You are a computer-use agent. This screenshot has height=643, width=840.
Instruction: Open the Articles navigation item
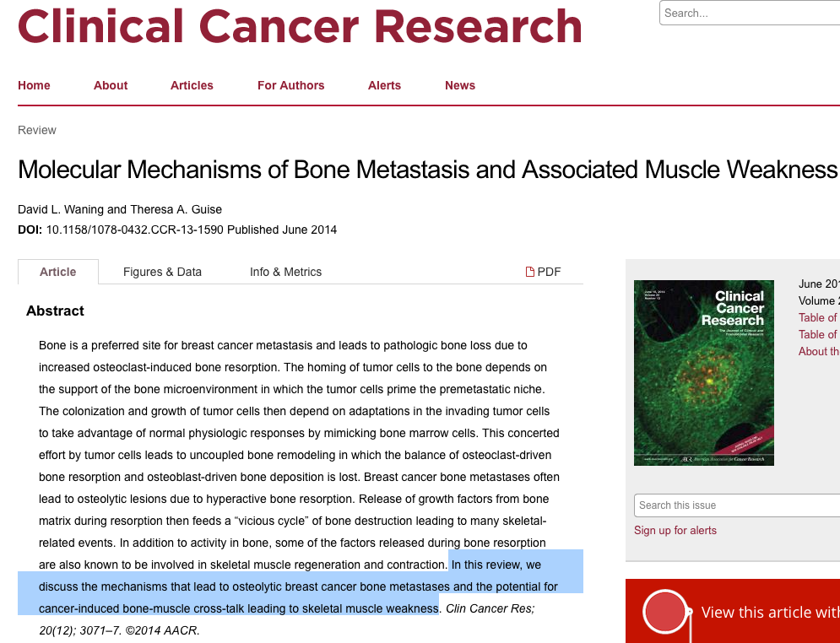(x=192, y=85)
